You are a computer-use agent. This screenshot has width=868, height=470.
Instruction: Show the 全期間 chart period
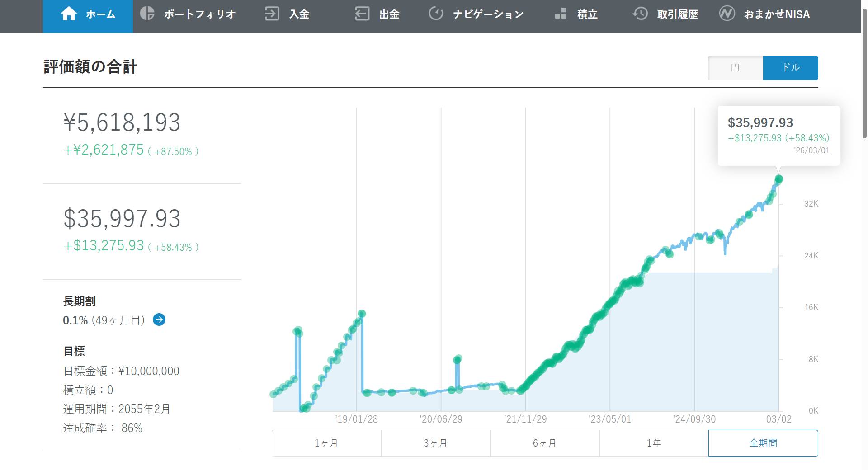[763, 443]
